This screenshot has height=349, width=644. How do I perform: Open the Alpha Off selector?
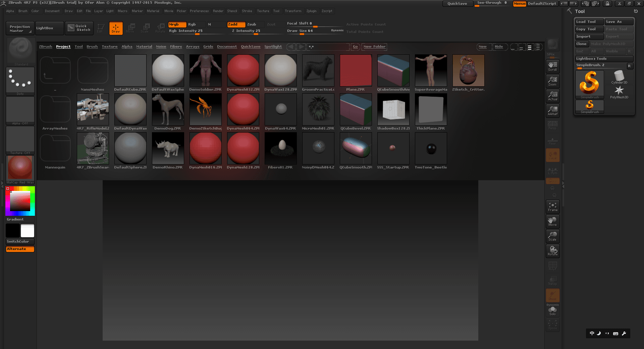20,110
